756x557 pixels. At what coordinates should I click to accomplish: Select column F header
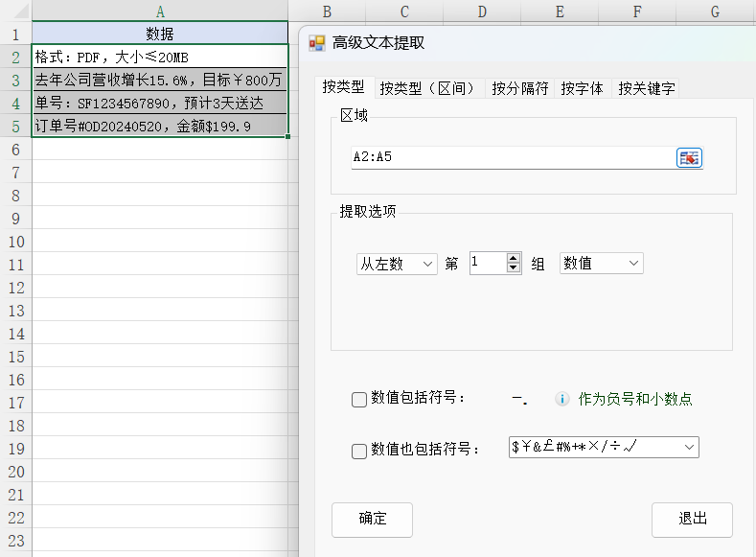pyautogui.click(x=637, y=12)
